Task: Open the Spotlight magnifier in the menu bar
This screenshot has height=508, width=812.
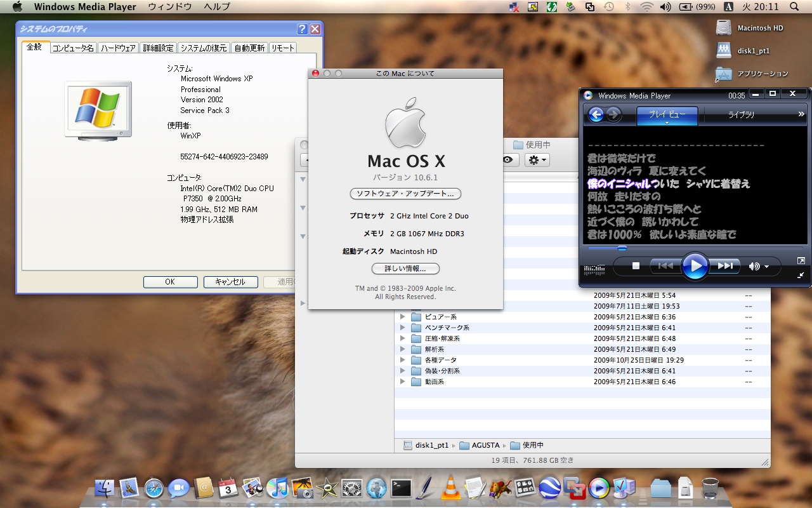Action: [795, 7]
